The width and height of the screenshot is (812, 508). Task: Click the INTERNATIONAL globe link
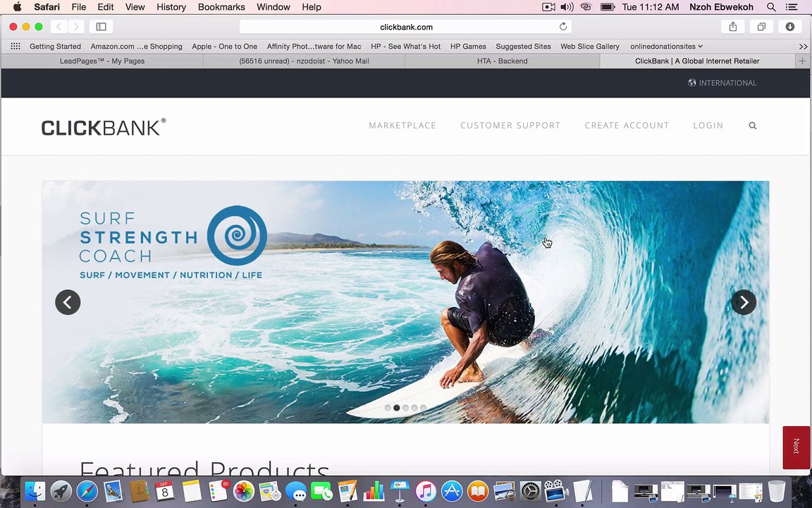(722, 83)
